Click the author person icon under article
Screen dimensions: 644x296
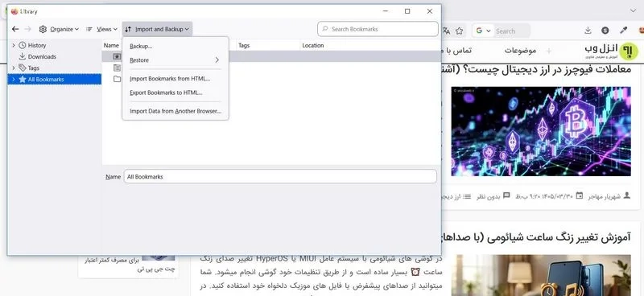pos(627,195)
